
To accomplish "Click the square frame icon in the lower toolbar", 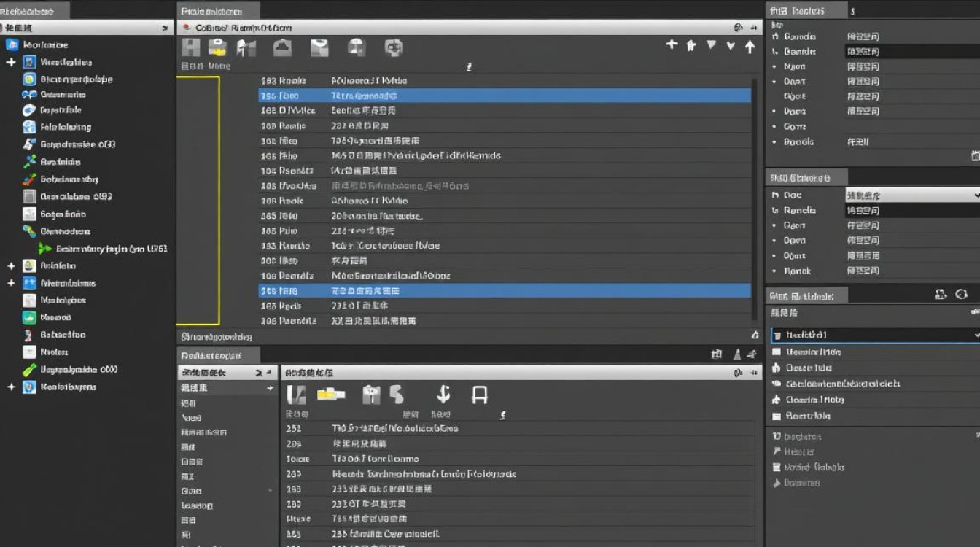I will (479, 395).
